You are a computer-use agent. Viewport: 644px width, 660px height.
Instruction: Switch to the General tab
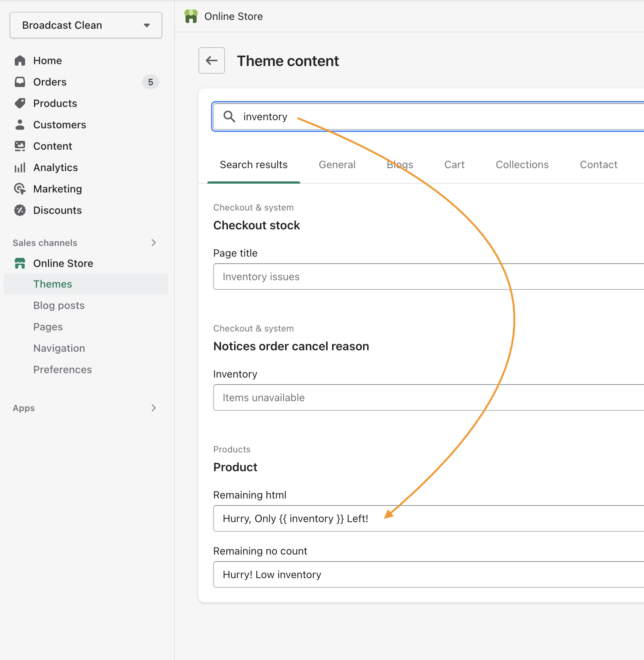point(337,164)
